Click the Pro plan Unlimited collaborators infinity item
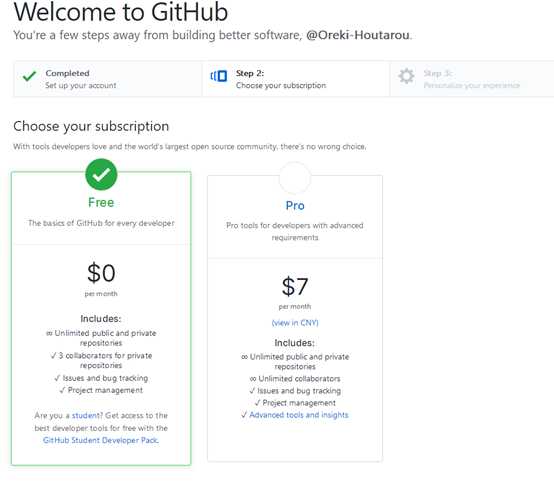Screen dimensions: 554x485 click(295, 379)
